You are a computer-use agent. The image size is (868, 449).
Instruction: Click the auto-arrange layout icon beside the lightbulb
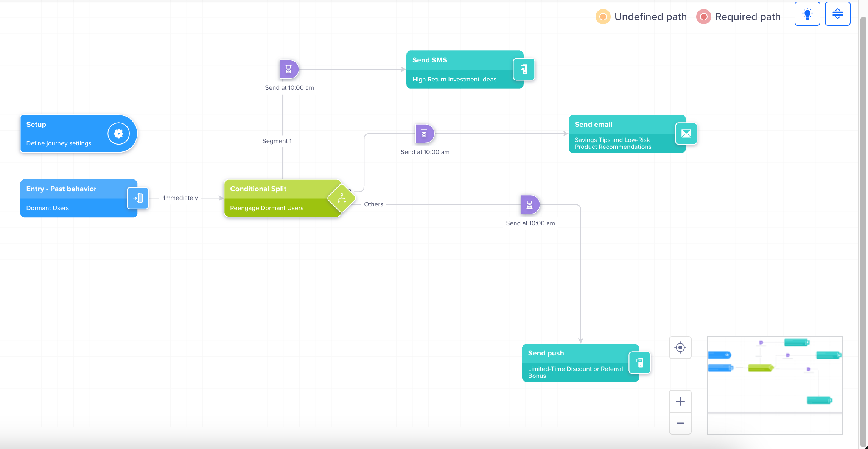[x=837, y=13]
